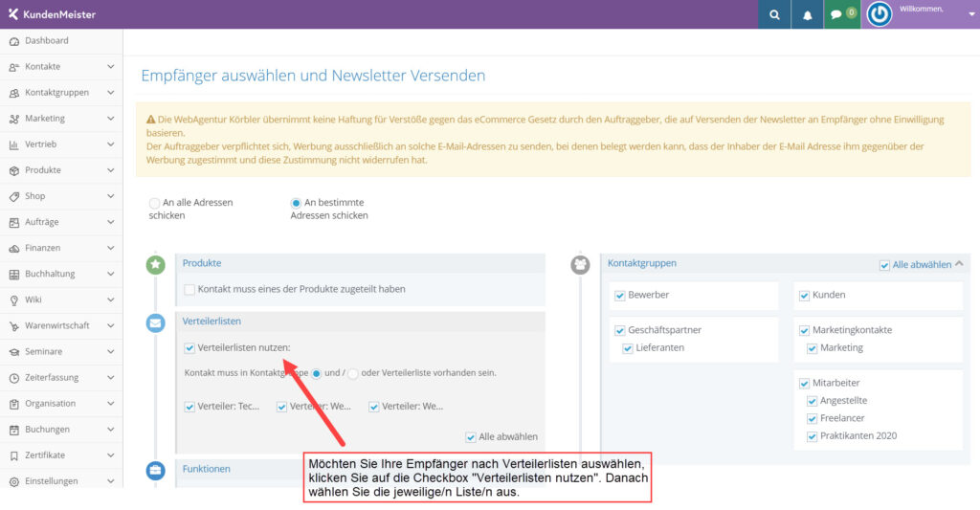980x510 pixels.
Task: Open Dashboard in the sidebar
Action: point(61,40)
